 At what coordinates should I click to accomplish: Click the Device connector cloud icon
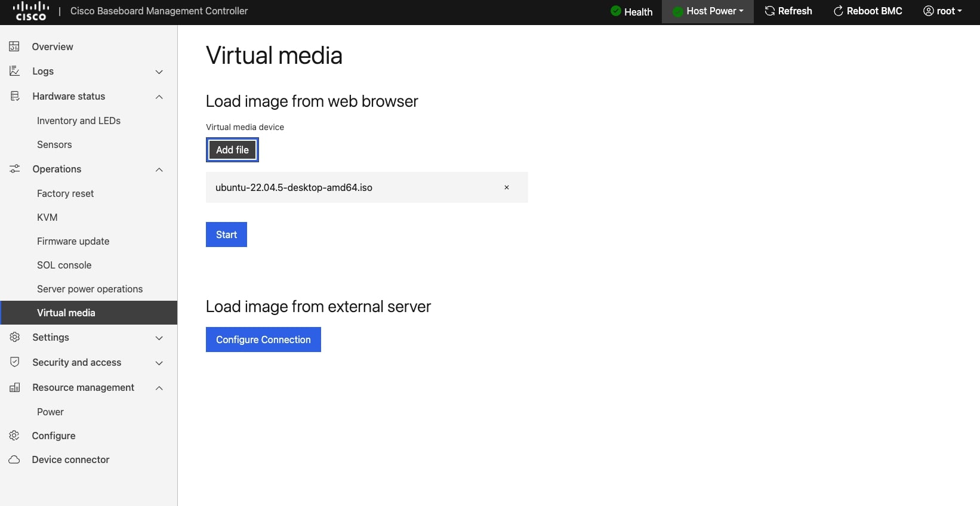(14, 459)
